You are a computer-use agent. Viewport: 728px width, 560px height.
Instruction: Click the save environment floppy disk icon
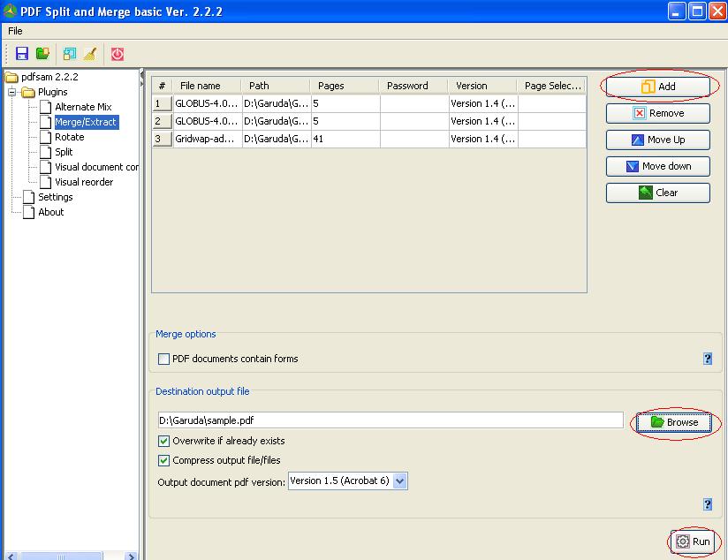click(22, 54)
